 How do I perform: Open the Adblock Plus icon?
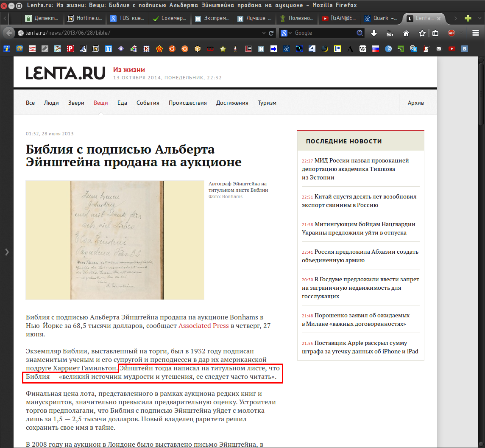pyautogui.click(x=452, y=33)
